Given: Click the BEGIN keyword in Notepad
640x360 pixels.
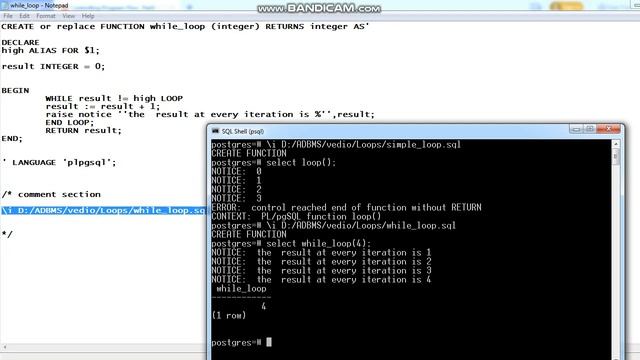Looking at the screenshot, I should [x=16, y=90].
